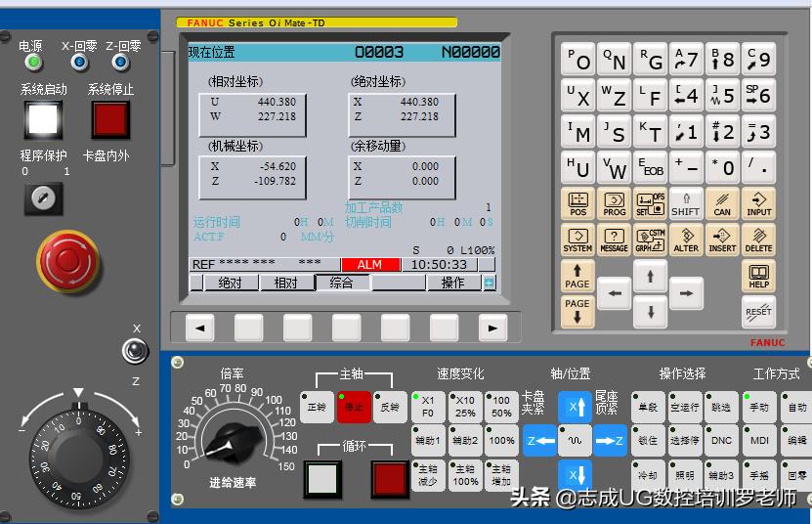Toggle the 照明 lighting button
812x524 pixels.
[685, 474]
